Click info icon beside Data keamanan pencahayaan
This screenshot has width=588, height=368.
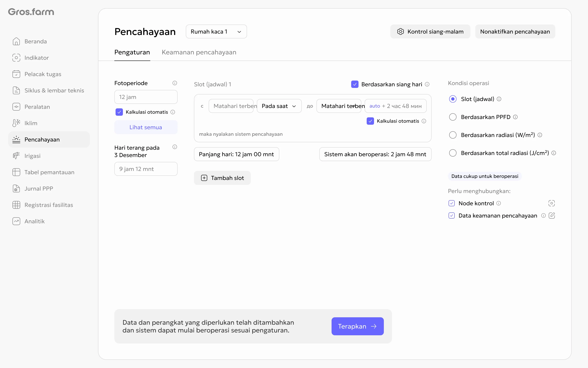point(543,215)
